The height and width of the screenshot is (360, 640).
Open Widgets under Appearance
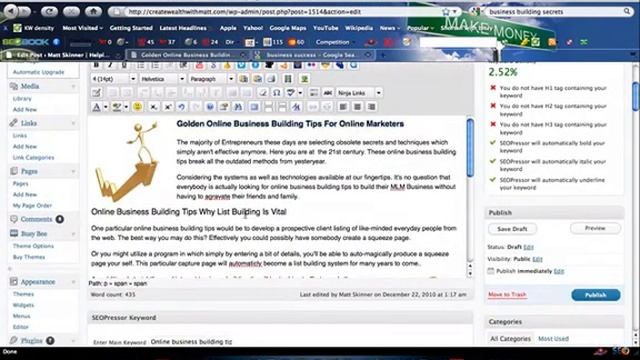point(23,305)
